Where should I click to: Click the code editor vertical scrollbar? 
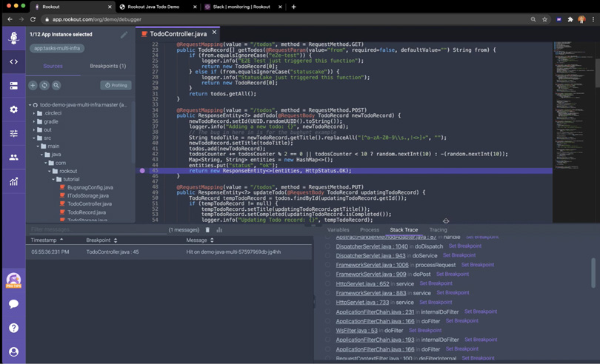pos(597,73)
